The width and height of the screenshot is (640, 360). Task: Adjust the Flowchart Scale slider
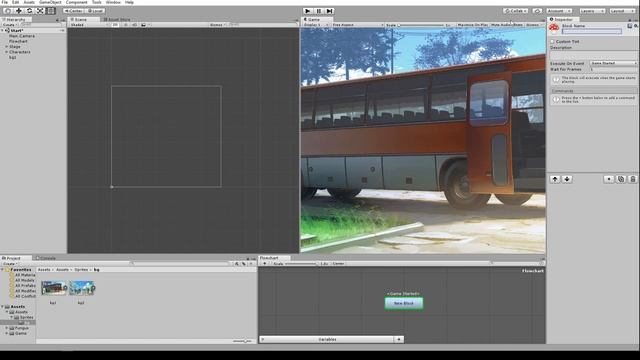pyautogui.click(x=301, y=264)
